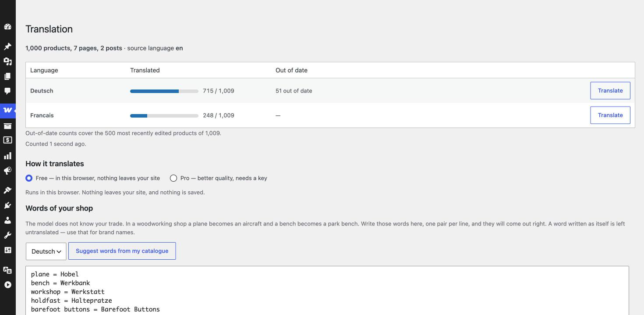Click the 'Out of date' column header
This screenshot has height=315, width=644.
(x=291, y=70)
